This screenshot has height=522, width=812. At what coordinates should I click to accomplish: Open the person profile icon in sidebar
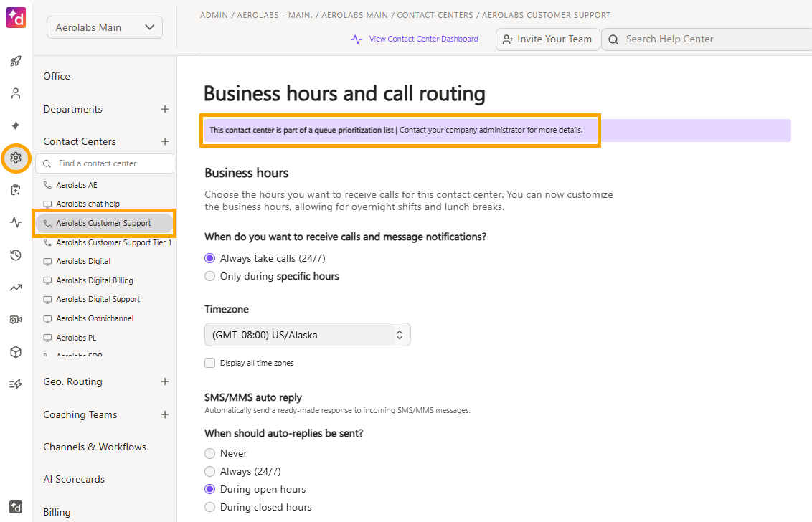pos(16,93)
